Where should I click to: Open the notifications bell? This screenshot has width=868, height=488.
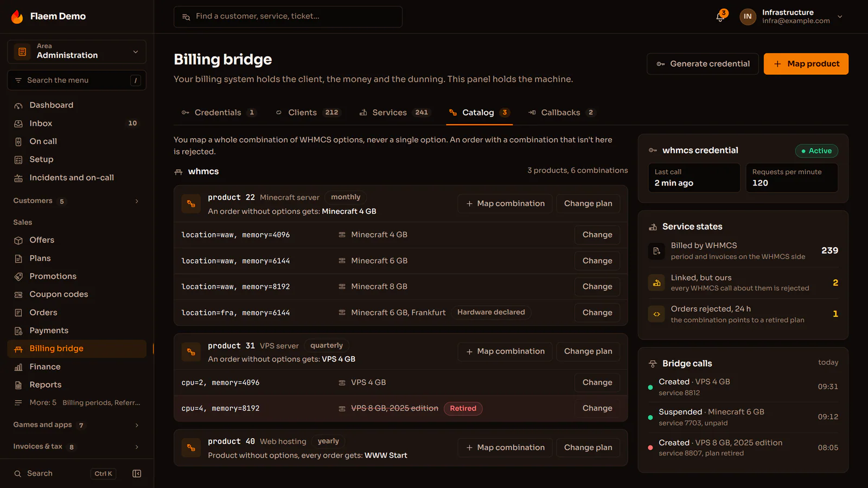pos(720,16)
